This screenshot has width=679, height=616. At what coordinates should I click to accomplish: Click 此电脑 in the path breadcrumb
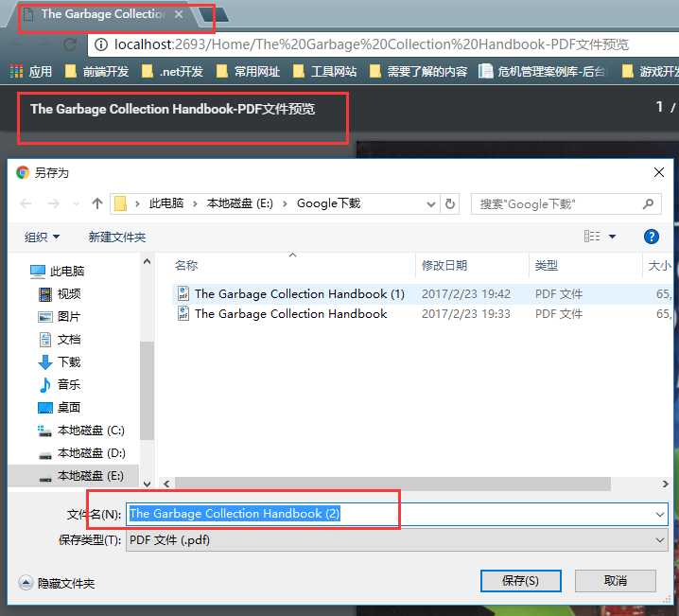(165, 203)
